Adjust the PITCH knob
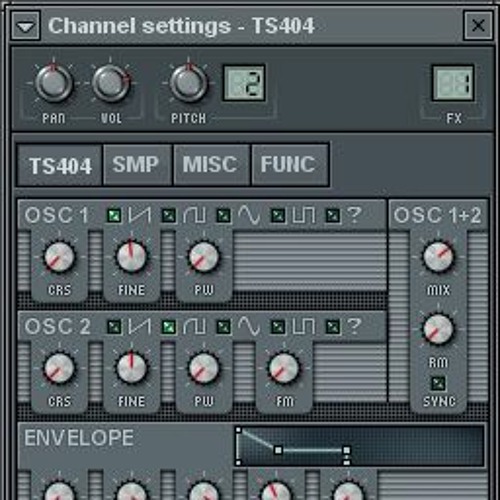500x500 pixels. point(188,82)
